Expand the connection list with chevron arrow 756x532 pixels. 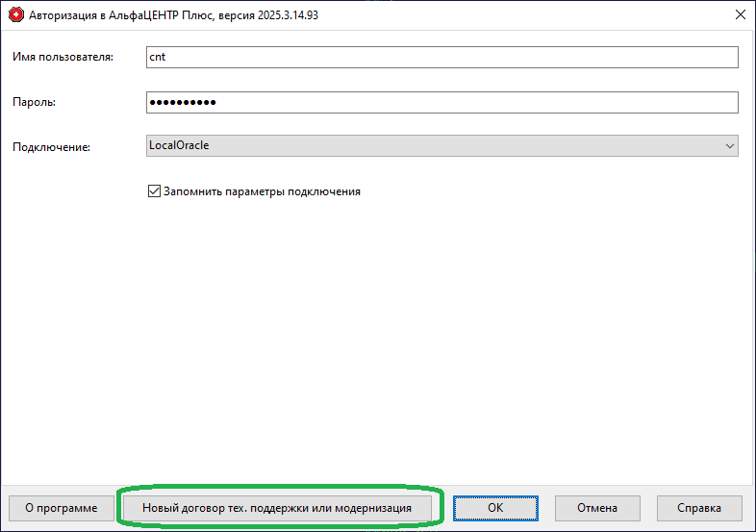click(729, 145)
